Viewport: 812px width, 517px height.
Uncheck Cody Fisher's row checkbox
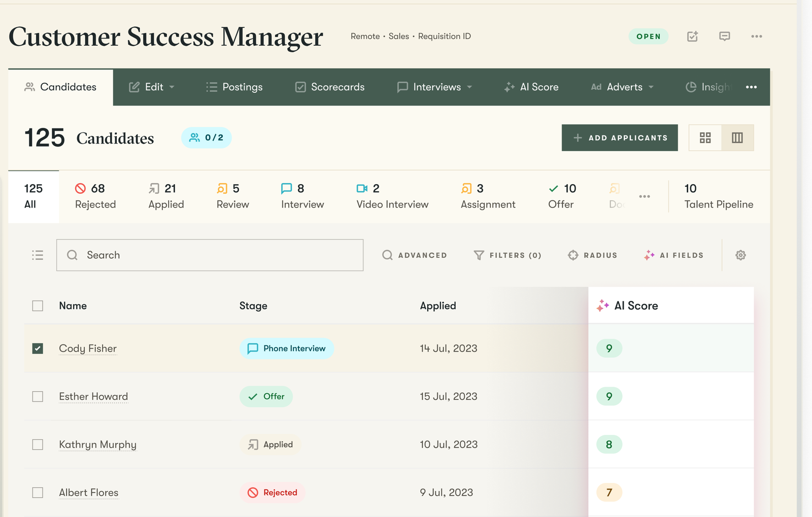[38, 349]
